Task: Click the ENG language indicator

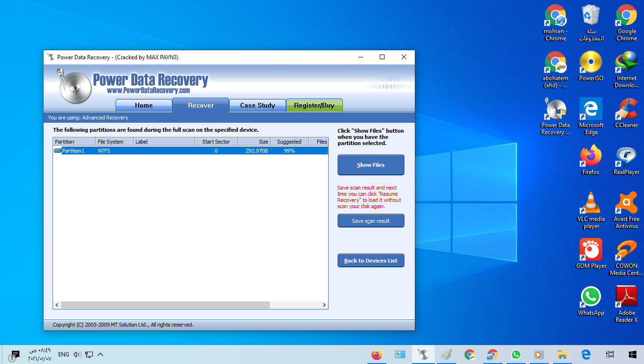Action: pyautogui.click(x=63, y=355)
